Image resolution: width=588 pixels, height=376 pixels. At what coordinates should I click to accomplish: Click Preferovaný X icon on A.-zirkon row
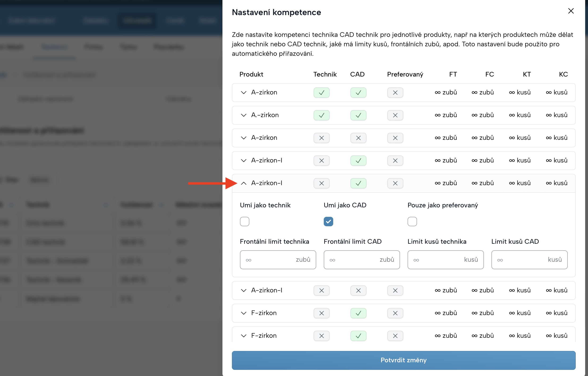[395, 115]
